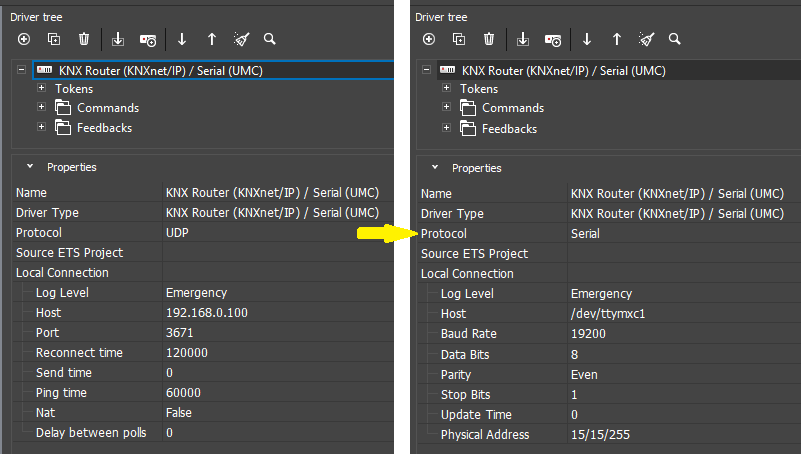Click right Source ETS Project field

(x=684, y=253)
